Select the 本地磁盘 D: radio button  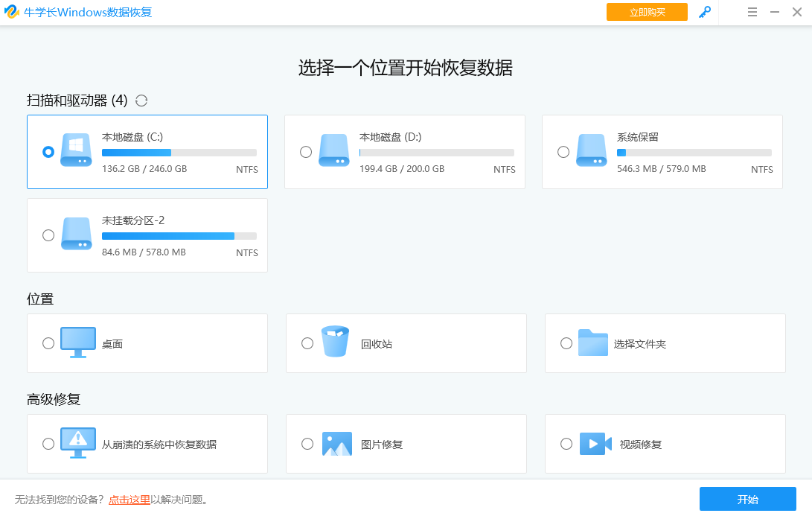(306, 152)
